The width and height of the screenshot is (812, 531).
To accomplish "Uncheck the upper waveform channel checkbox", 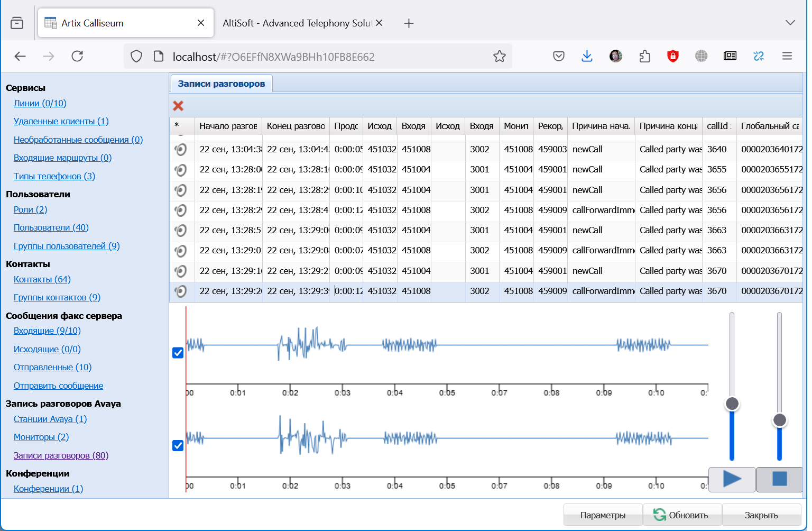I will pyautogui.click(x=178, y=353).
